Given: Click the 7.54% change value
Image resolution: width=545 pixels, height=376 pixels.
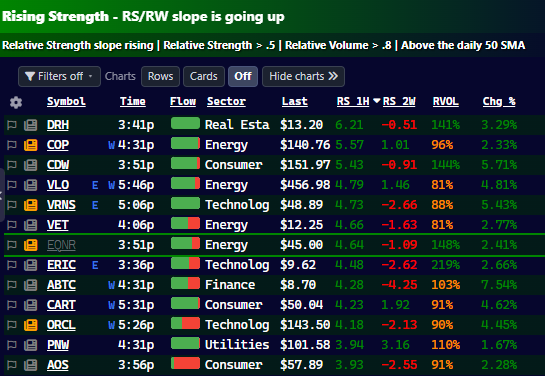Looking at the screenshot, I should [499, 285].
